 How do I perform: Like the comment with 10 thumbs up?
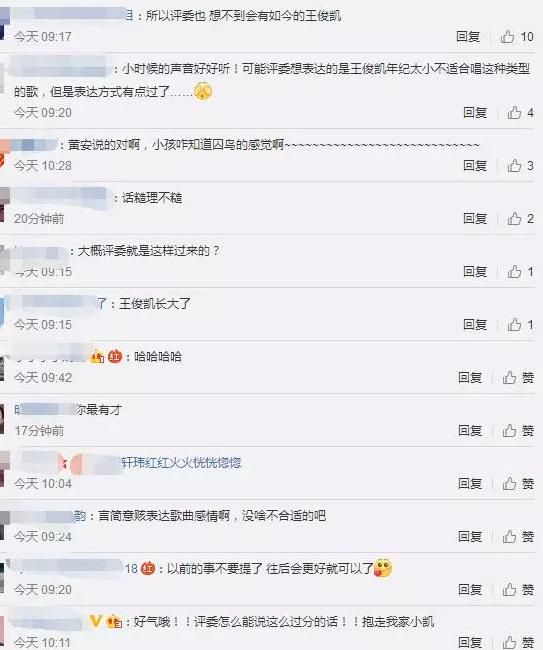coord(507,37)
